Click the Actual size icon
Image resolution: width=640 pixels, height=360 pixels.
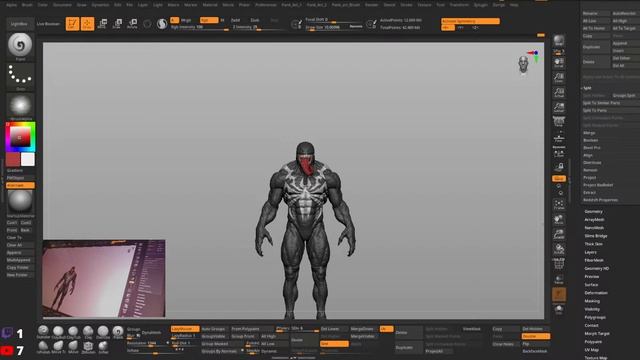tap(559, 93)
